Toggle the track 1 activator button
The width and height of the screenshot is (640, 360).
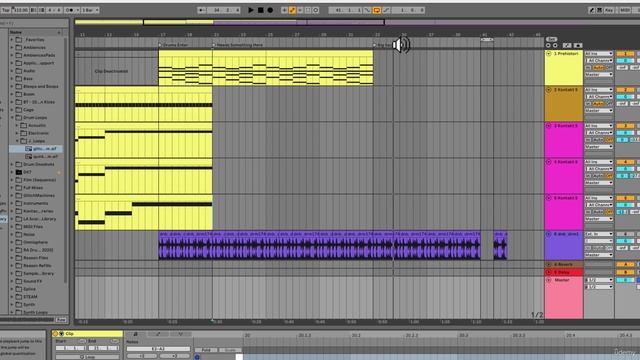click(625, 53)
